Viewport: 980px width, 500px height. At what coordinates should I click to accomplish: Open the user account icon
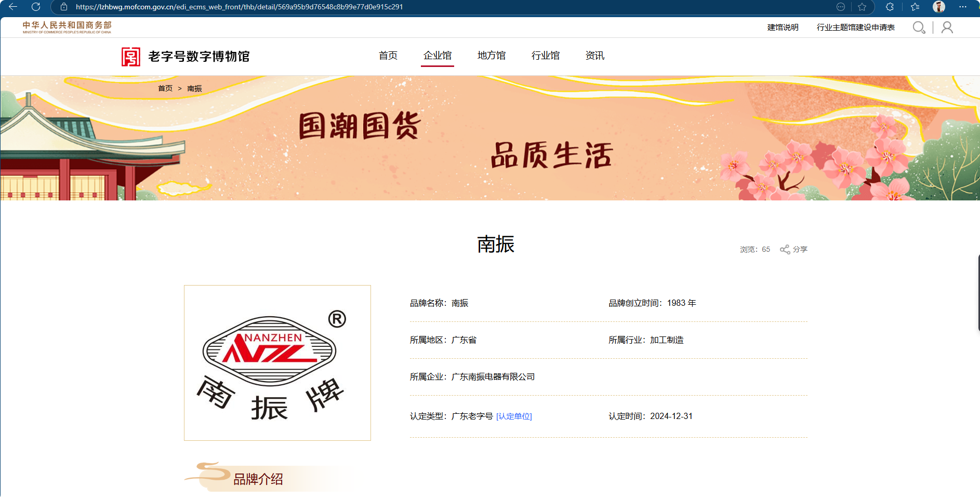pyautogui.click(x=947, y=28)
